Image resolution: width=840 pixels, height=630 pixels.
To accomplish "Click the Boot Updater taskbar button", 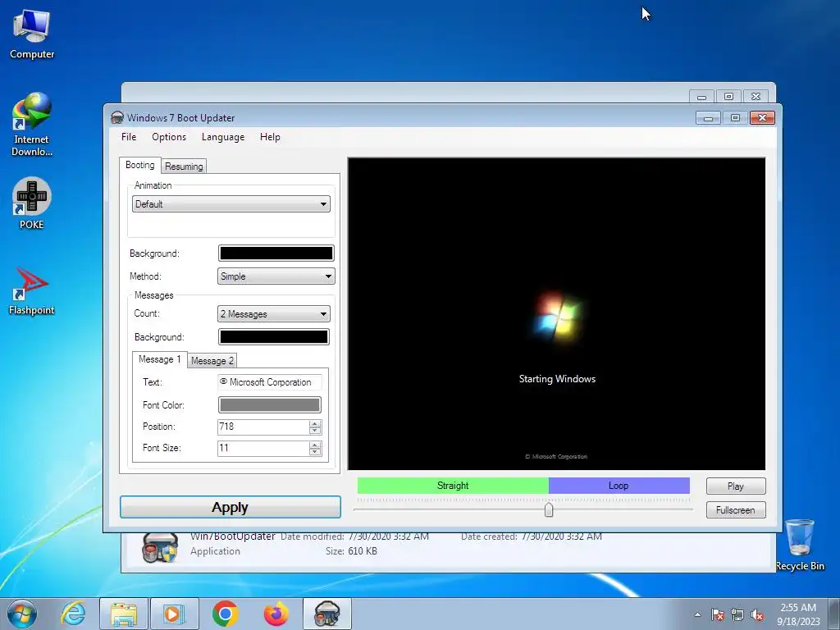I will tap(327, 614).
